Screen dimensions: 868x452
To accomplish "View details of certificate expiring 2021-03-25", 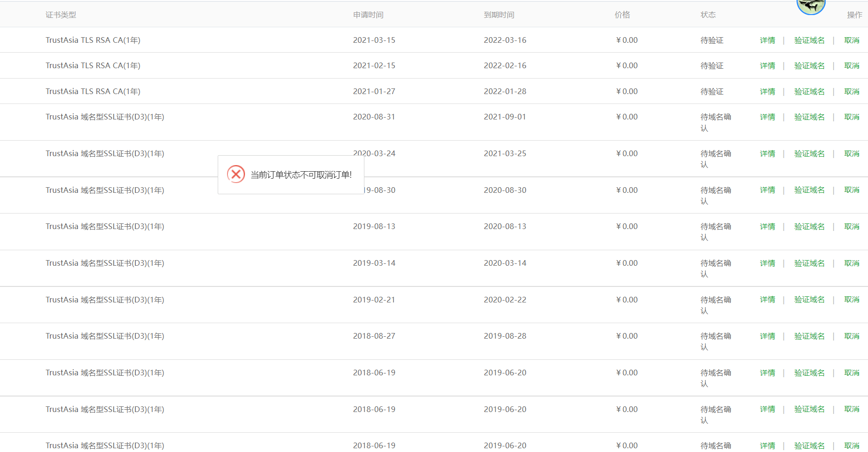I will click(x=767, y=154).
